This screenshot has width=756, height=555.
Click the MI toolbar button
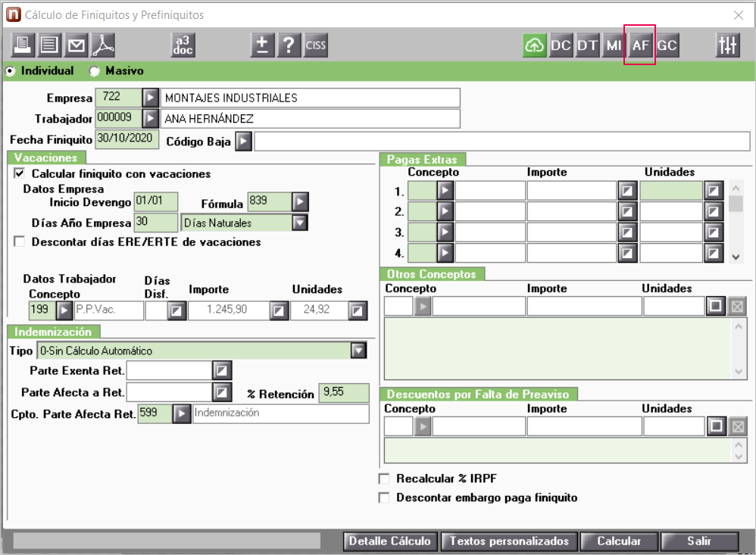tap(614, 45)
